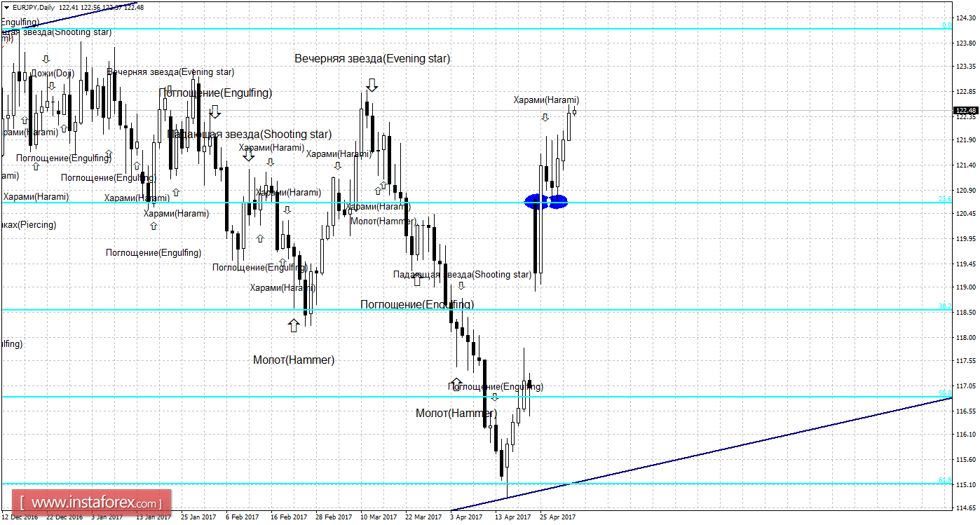Select price scale value 115.60
The height and width of the screenshot is (525, 980).
coord(967,460)
